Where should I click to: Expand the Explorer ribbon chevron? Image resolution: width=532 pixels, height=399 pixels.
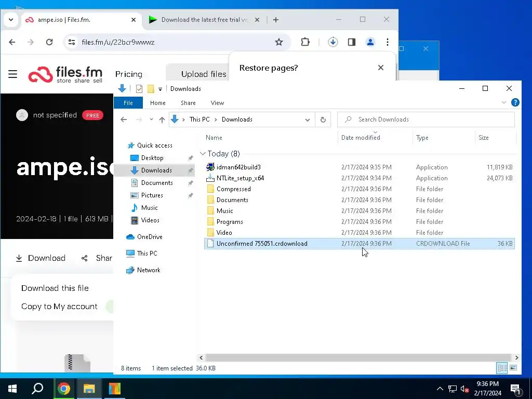(x=504, y=102)
